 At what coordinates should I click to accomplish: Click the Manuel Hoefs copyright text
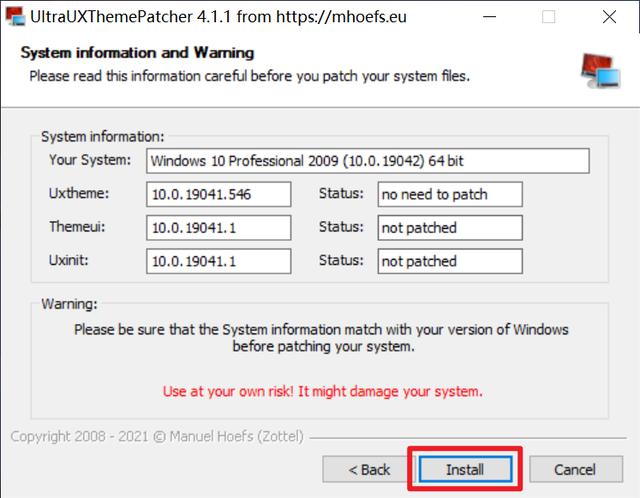[157, 437]
